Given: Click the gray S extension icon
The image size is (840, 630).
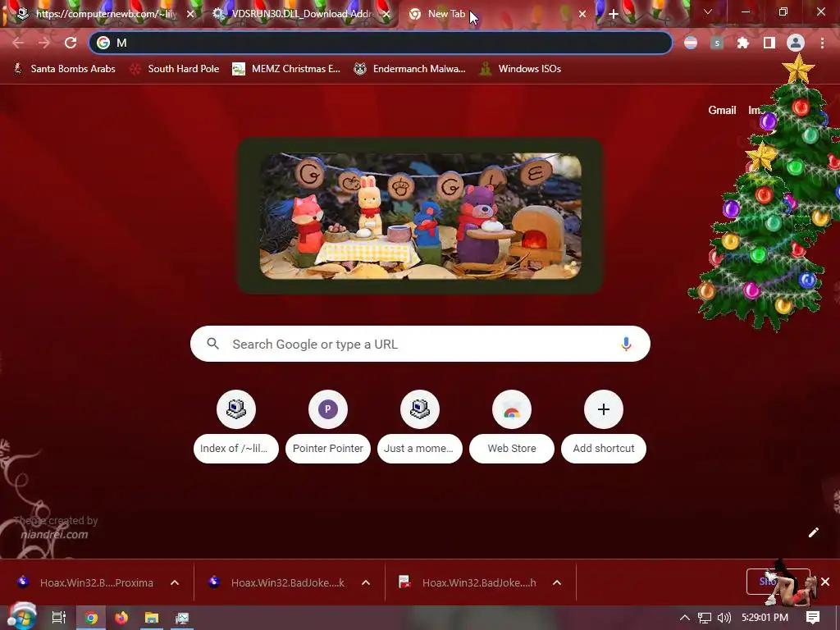Looking at the screenshot, I should [717, 43].
